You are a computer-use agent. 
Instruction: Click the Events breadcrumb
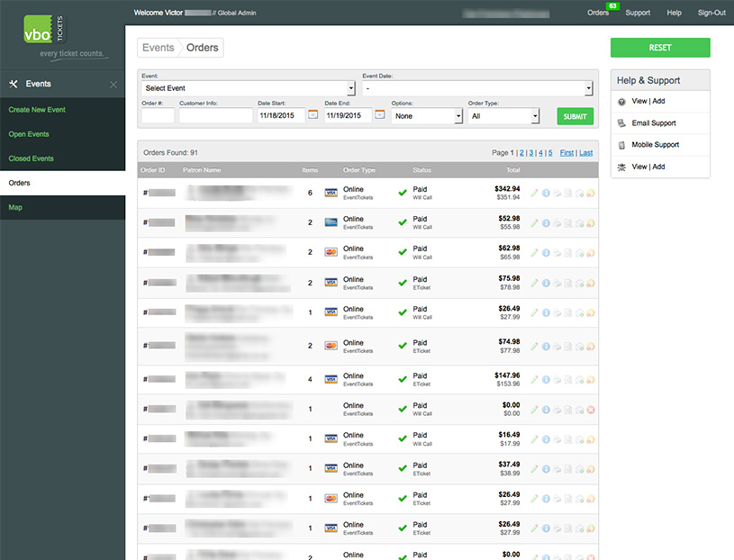(x=159, y=48)
